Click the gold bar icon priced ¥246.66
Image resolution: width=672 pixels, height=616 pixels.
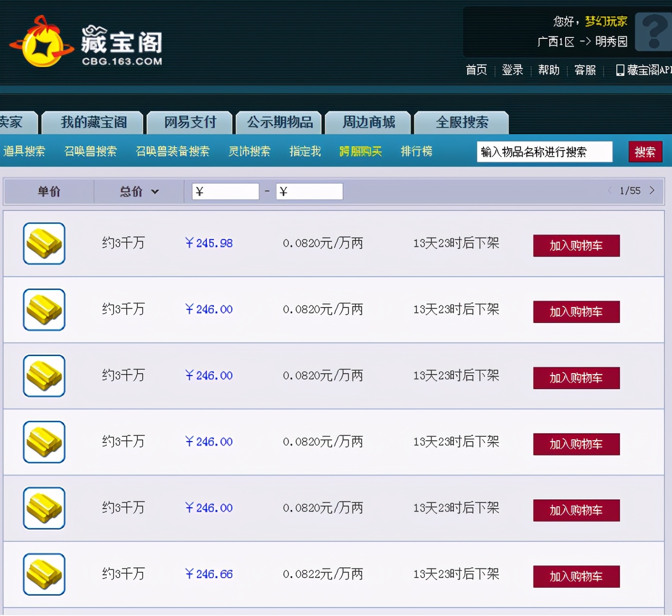pyautogui.click(x=44, y=574)
